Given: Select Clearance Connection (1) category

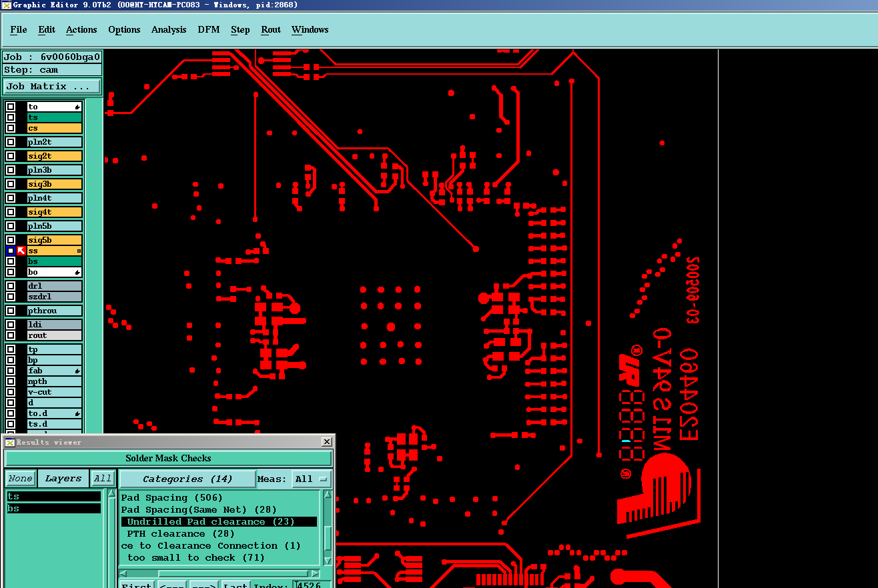Looking at the screenshot, I should (211, 545).
